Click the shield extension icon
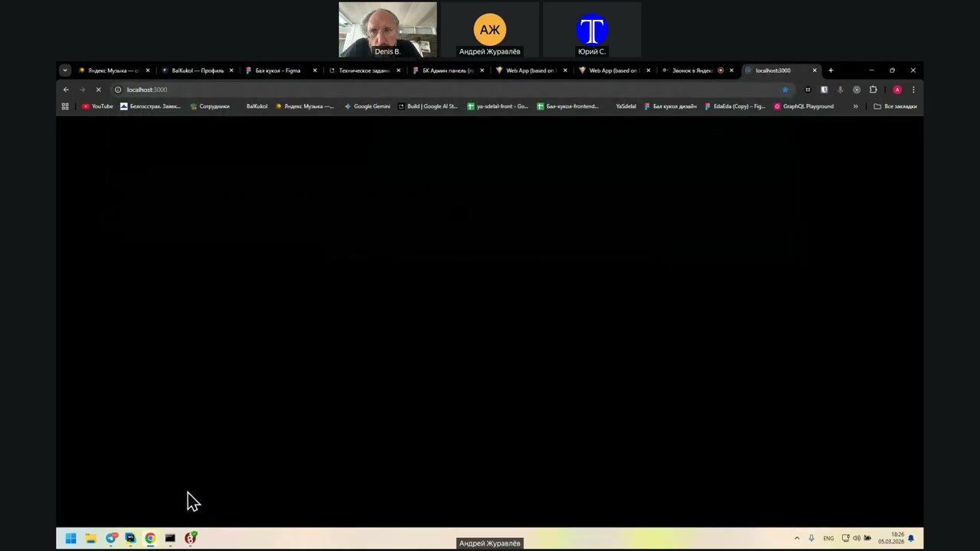 pos(824,90)
